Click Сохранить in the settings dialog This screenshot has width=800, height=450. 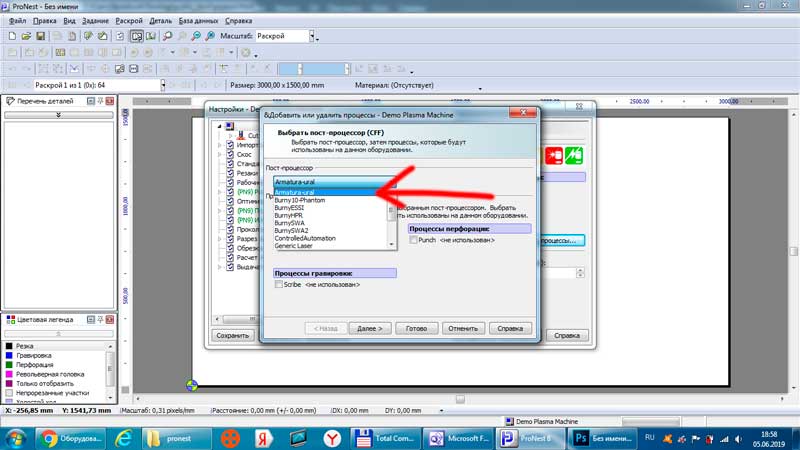tap(233, 336)
